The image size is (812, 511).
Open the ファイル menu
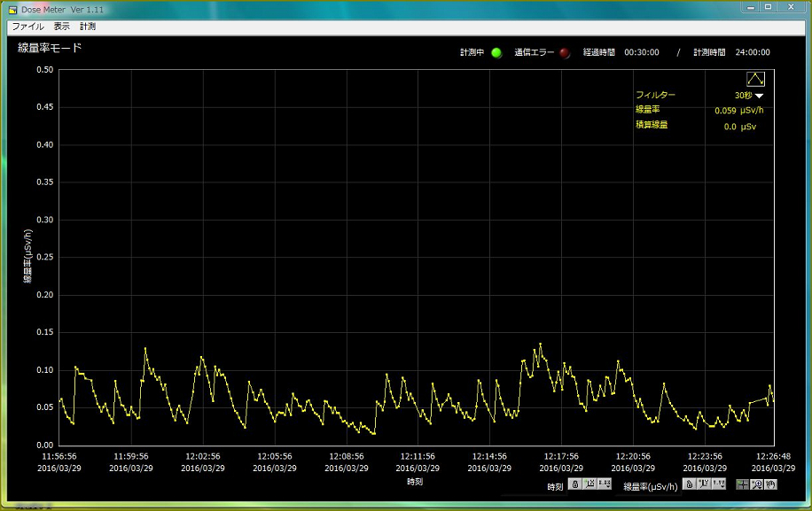[x=27, y=27]
